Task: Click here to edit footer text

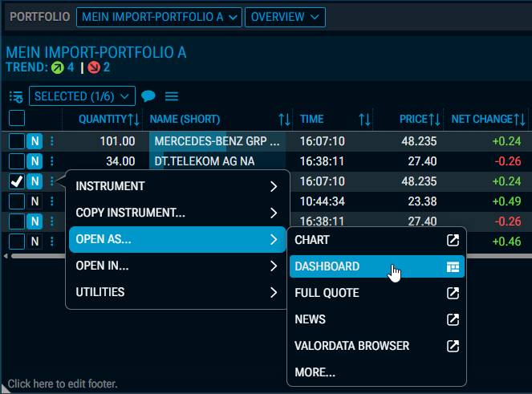Action: coord(63,384)
